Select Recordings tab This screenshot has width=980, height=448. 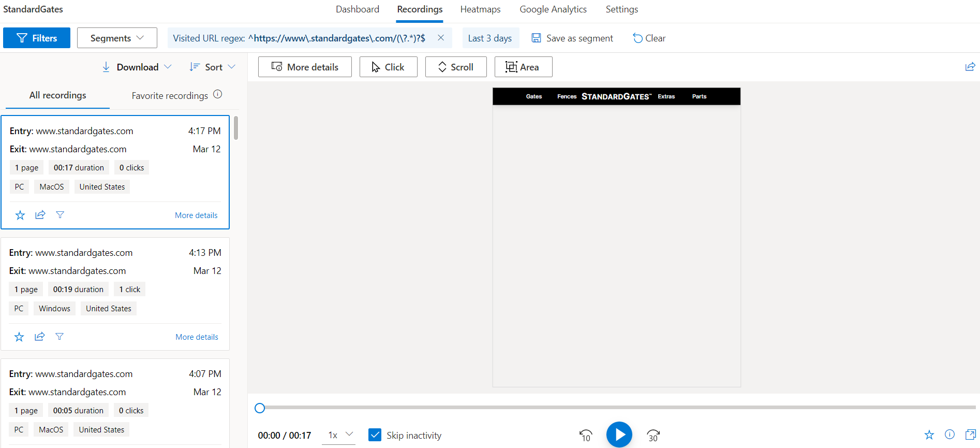click(420, 9)
